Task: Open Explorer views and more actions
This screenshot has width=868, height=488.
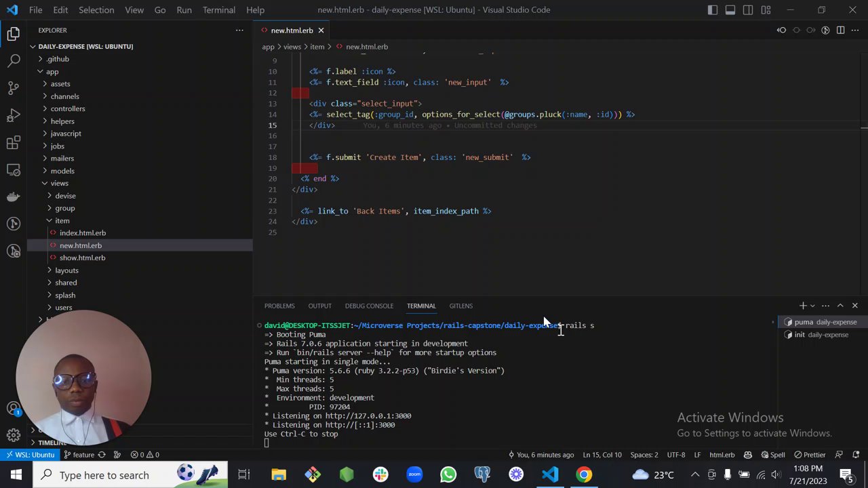Action: (x=239, y=30)
